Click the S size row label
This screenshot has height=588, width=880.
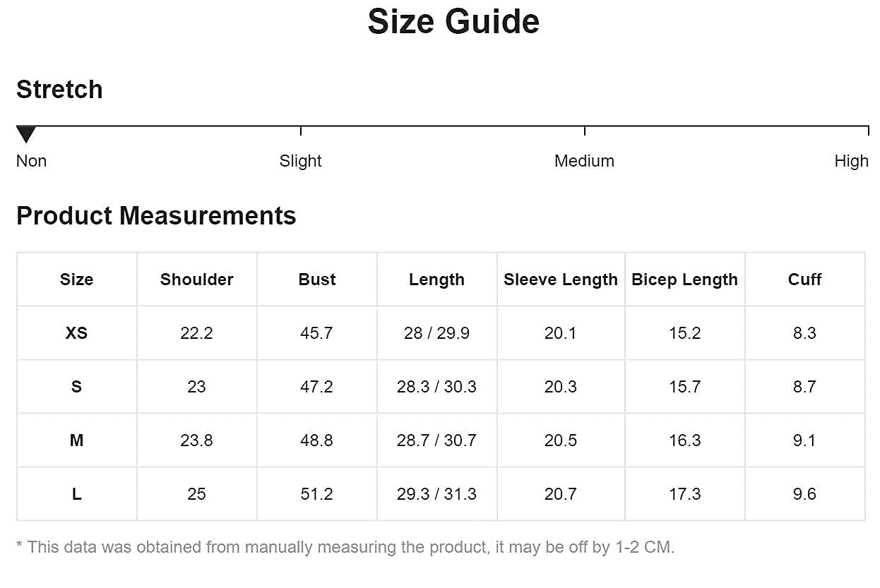pyautogui.click(x=76, y=387)
